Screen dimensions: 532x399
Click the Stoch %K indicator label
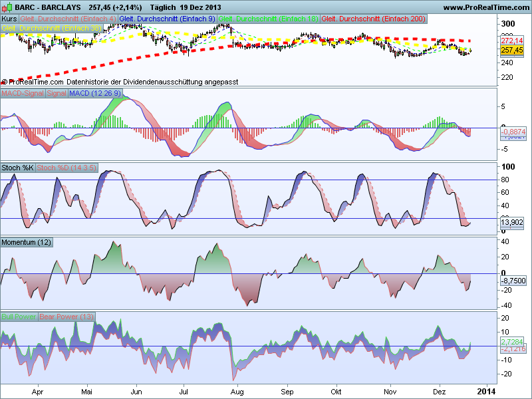(x=18, y=168)
